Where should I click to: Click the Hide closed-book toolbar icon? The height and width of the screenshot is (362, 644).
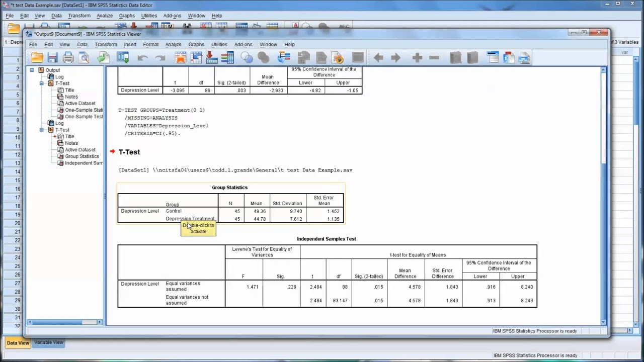tap(471, 58)
